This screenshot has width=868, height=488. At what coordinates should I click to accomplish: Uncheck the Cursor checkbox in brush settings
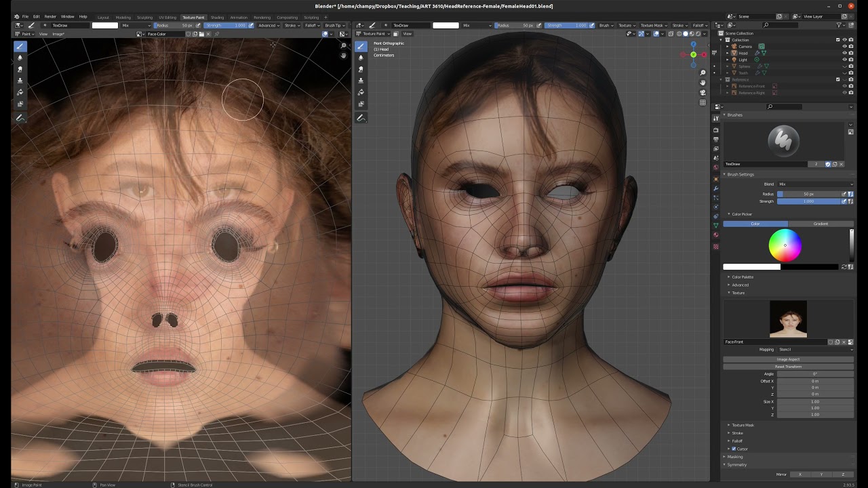click(x=734, y=449)
